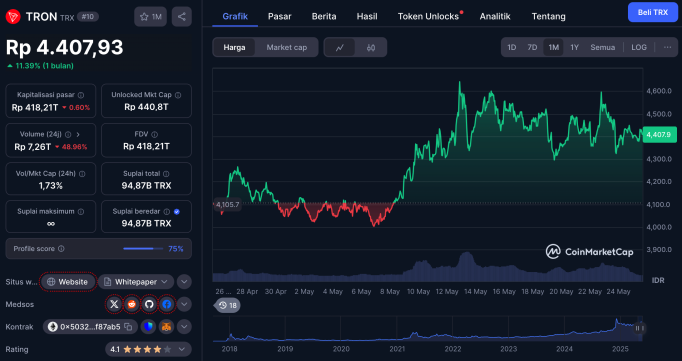Expand Volume (24j) arrow
Screen dimensions: 682x361
click(78, 134)
